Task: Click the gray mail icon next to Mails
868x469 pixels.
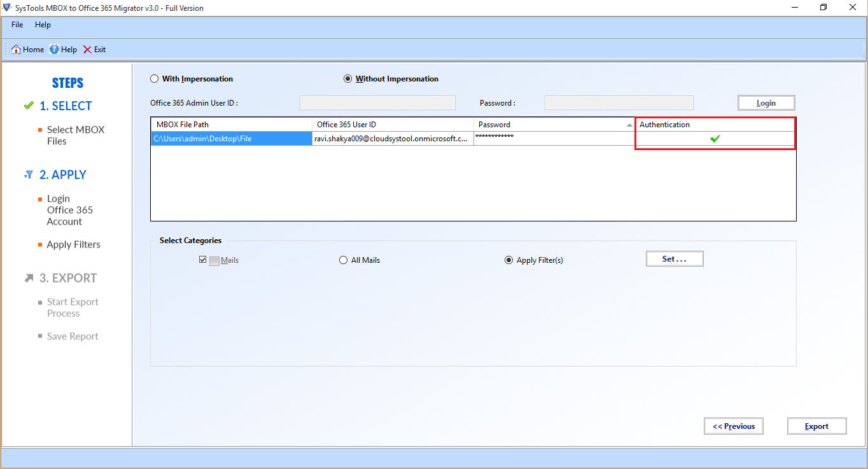Action: coord(214,260)
